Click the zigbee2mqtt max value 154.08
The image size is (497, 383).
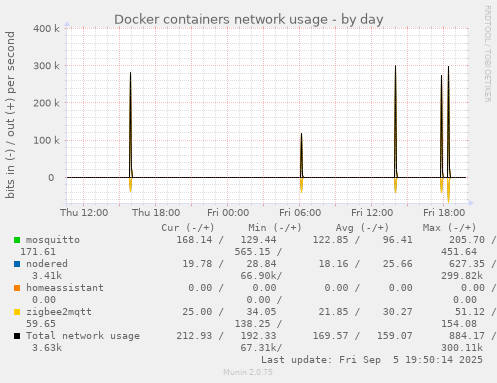(459, 324)
